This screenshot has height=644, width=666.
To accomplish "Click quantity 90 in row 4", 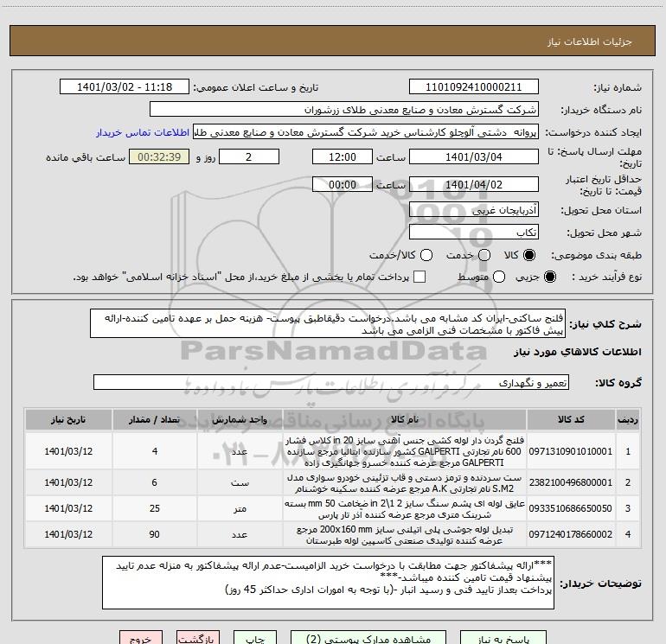I will click(x=155, y=534).
